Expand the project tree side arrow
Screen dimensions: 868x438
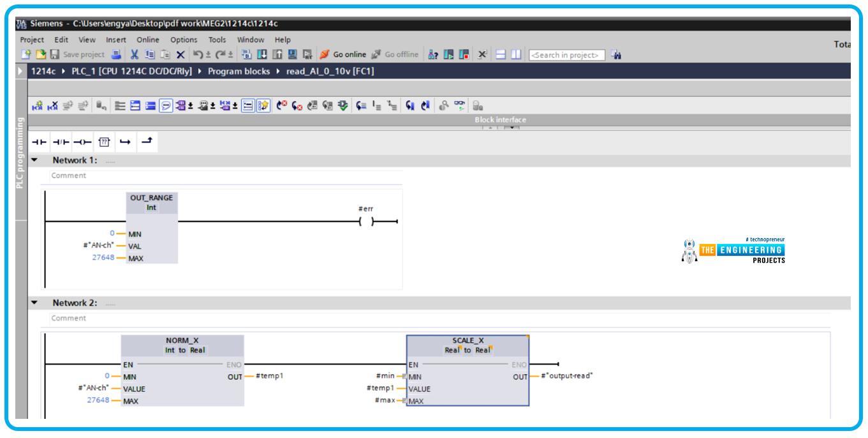point(21,71)
